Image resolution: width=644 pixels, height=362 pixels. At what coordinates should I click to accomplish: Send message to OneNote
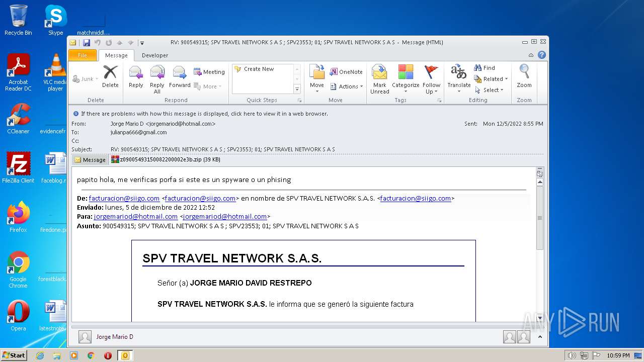[x=346, y=72]
